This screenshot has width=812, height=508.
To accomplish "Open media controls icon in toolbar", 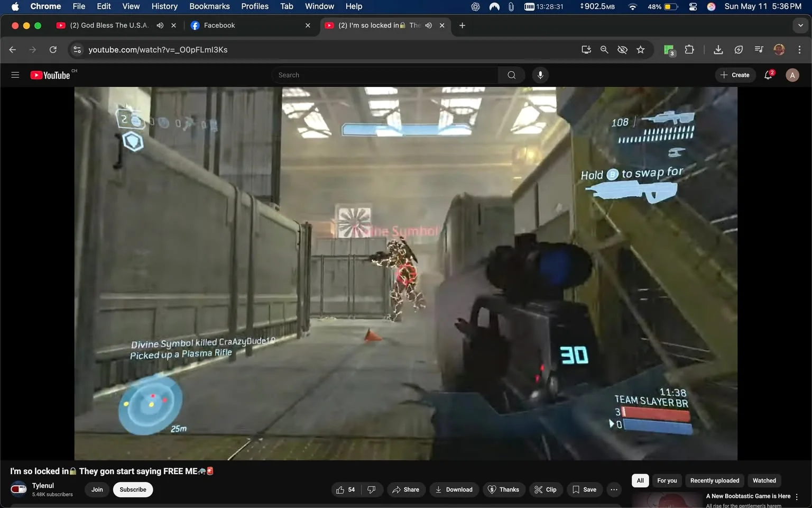I will click(759, 50).
